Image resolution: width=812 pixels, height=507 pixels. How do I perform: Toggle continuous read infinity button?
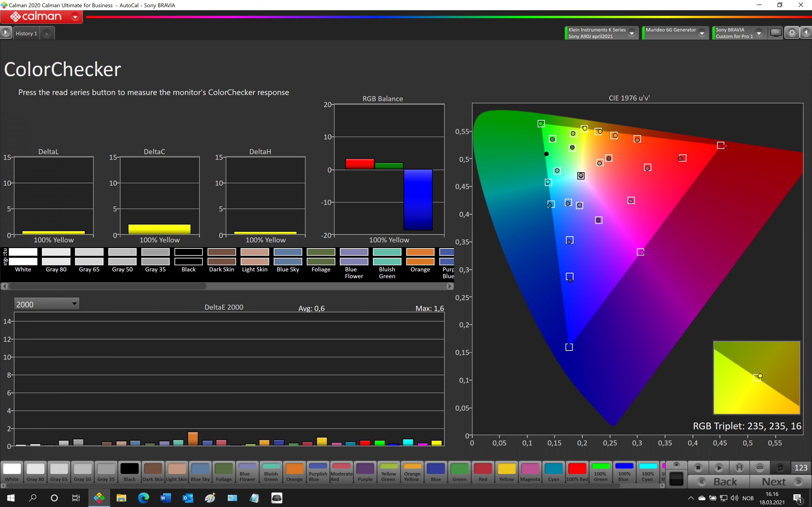pyautogui.click(x=760, y=467)
